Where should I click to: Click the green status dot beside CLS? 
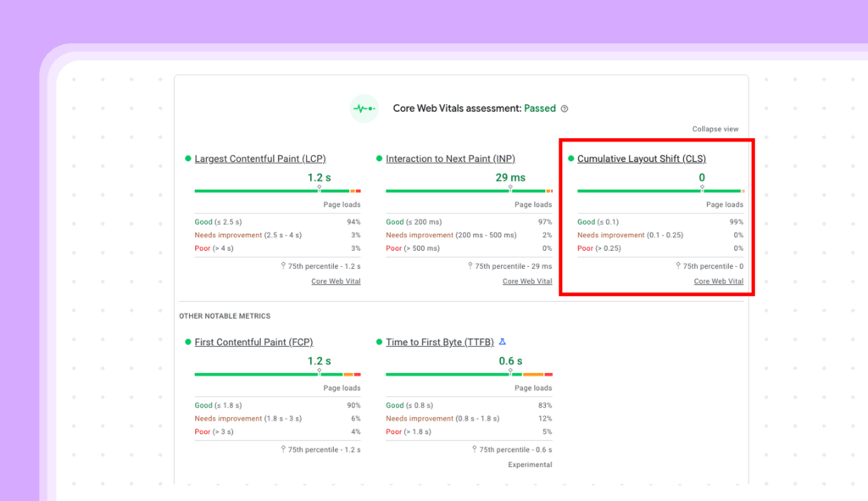570,159
